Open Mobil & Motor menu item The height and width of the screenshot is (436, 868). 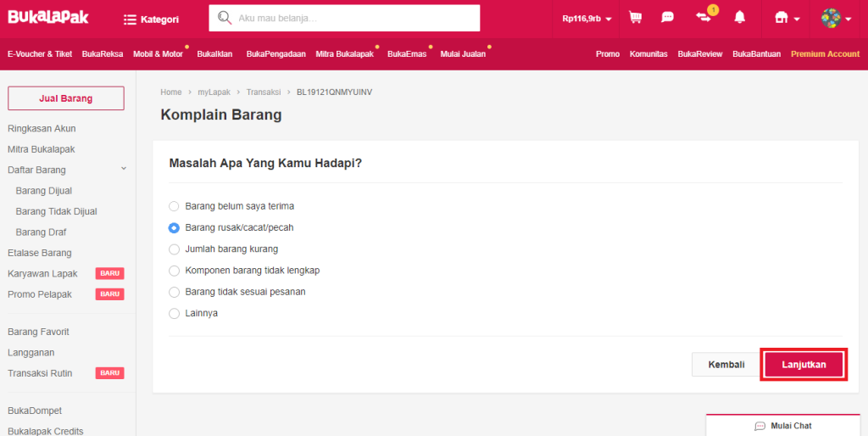158,53
